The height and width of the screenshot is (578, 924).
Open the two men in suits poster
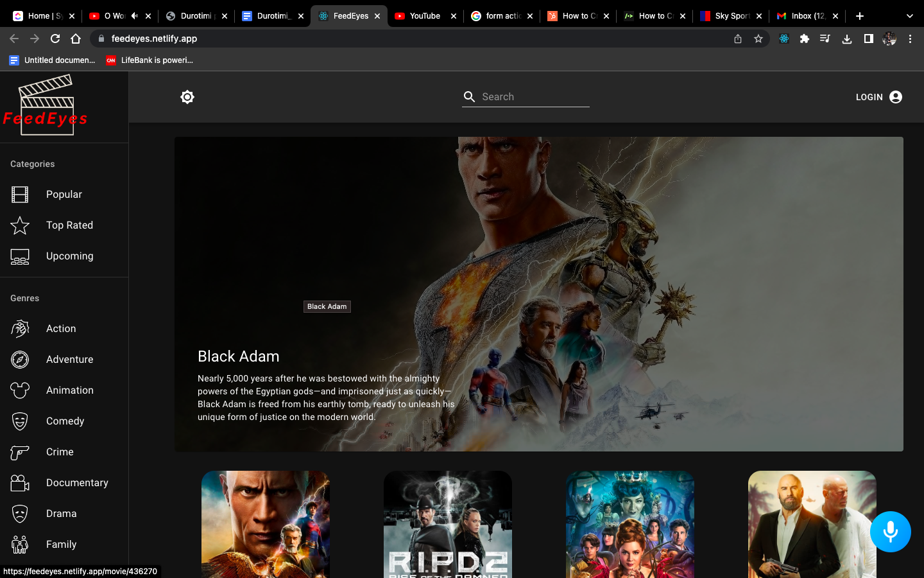point(812,525)
